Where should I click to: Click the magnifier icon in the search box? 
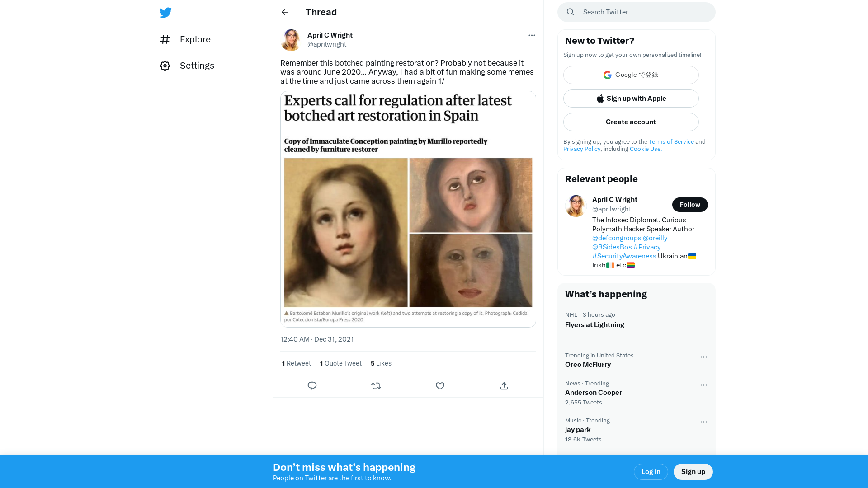571,12
